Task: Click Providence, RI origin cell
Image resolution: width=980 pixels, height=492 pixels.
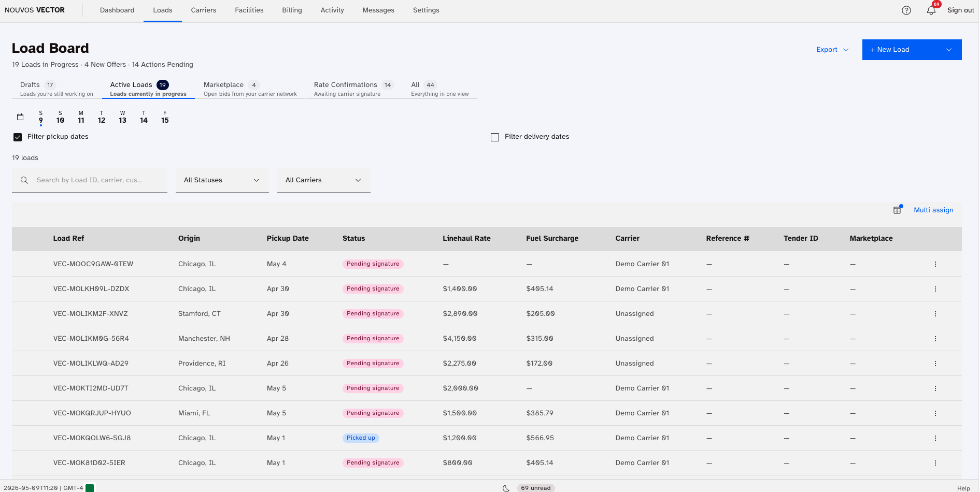Action: tap(202, 364)
